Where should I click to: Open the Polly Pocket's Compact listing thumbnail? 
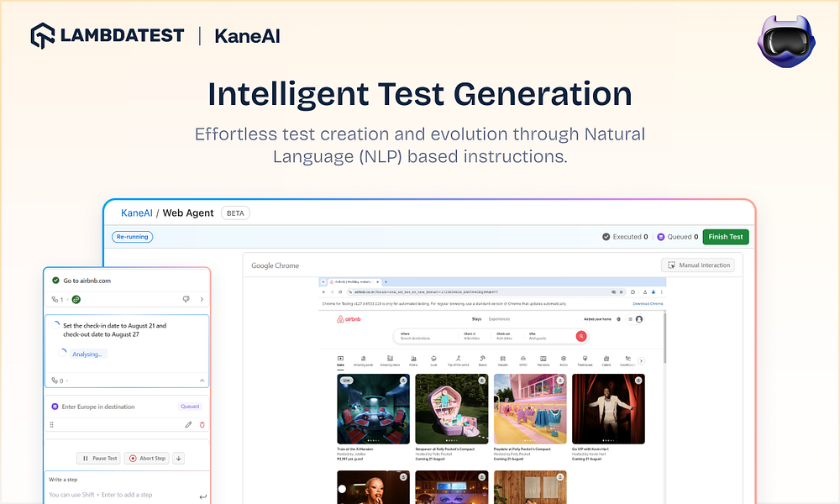pyautogui.click(x=451, y=409)
